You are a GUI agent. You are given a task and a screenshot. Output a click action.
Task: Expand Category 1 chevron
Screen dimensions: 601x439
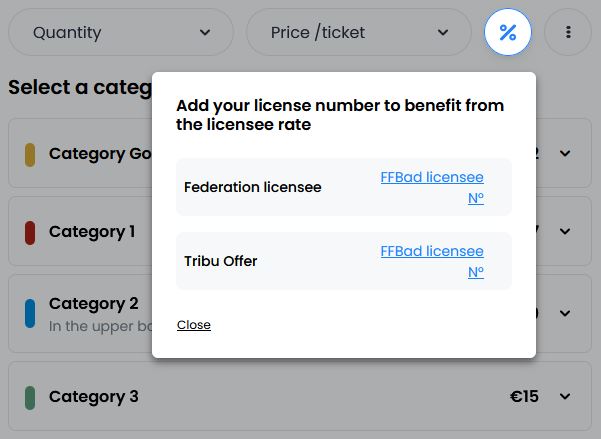[565, 231]
